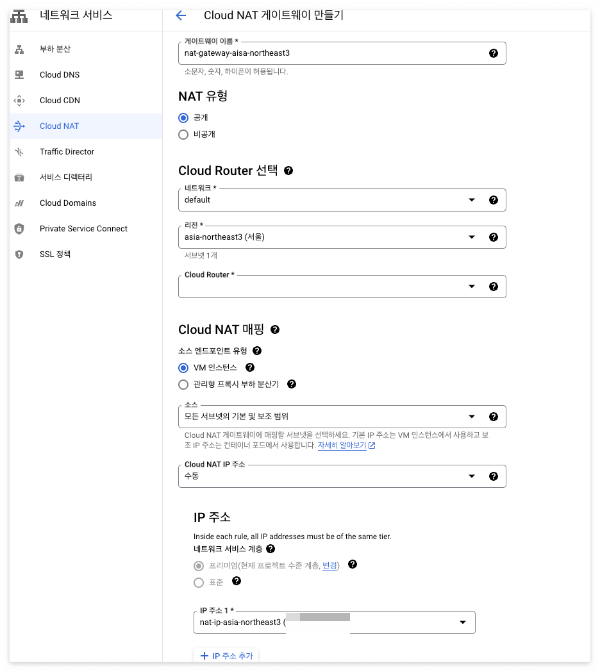Click help icon in 네트워크 default field
This screenshot has width=600, height=671.
493,200
